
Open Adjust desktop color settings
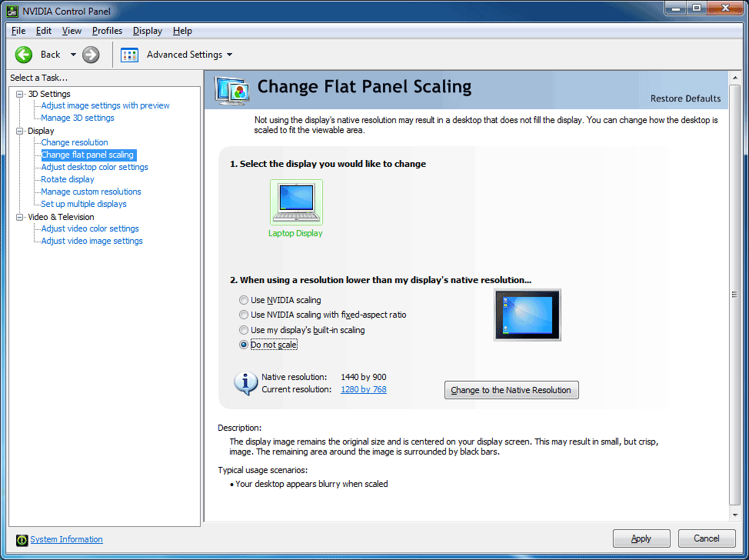95,167
